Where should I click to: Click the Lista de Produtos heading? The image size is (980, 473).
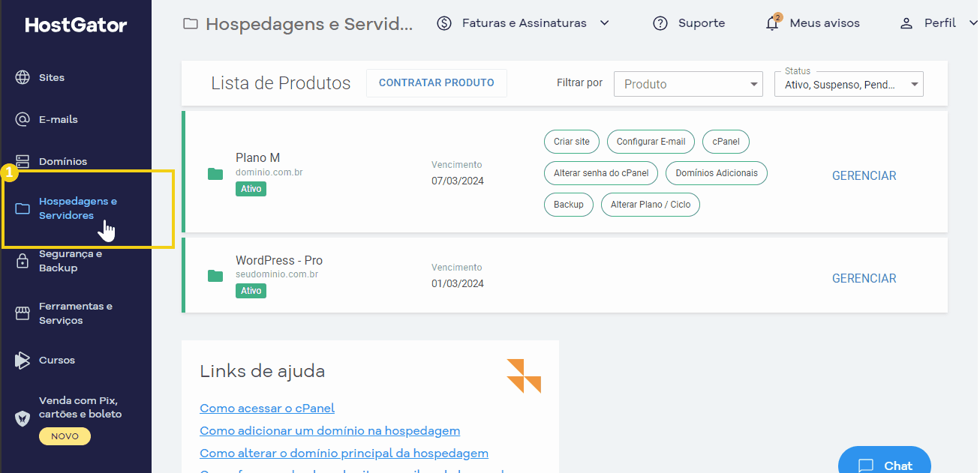281,83
